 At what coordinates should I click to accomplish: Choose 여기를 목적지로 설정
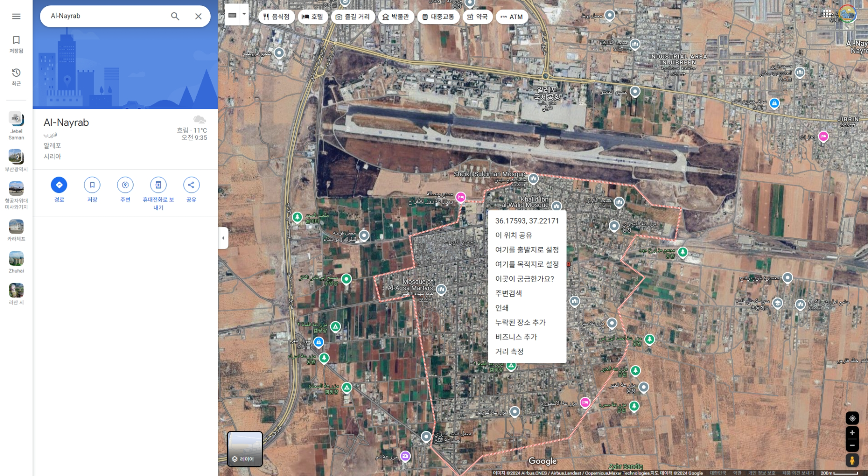click(527, 264)
